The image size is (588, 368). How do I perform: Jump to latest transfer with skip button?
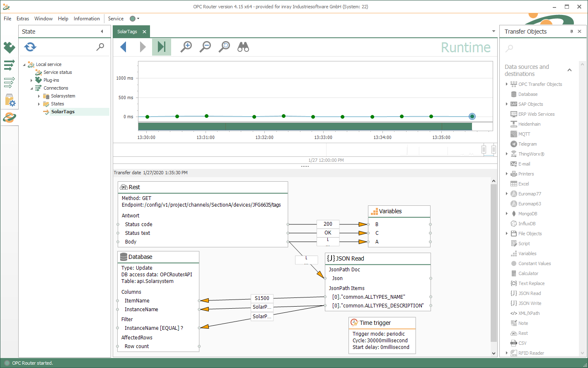coord(162,47)
